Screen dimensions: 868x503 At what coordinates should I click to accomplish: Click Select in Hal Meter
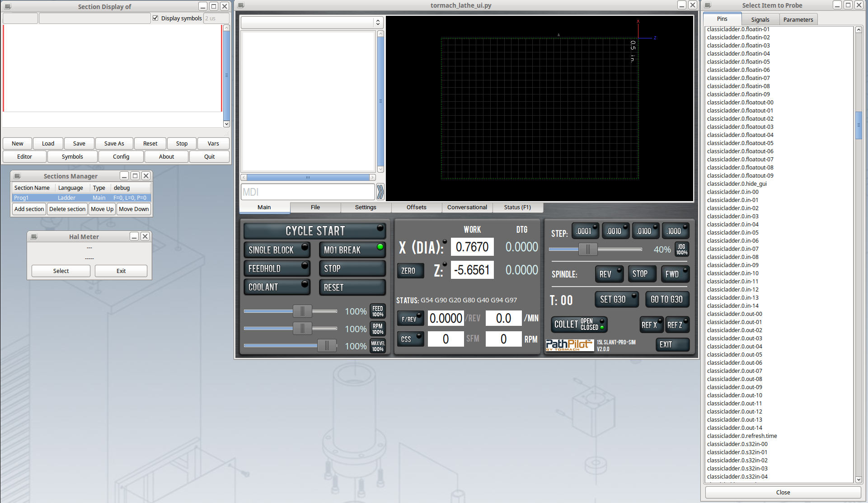pos(61,271)
